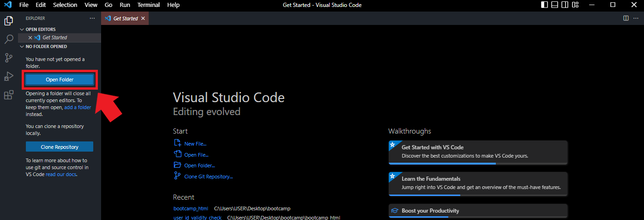
Task: Open the Run menu
Action: (x=125, y=5)
